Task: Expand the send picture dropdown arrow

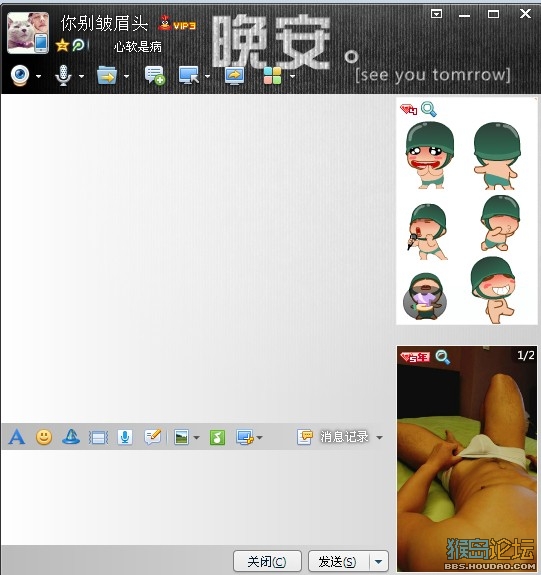Action: point(197,437)
